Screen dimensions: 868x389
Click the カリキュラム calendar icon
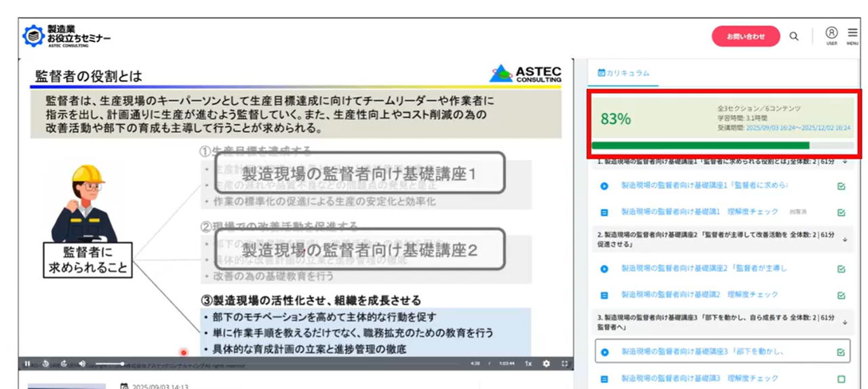click(x=601, y=73)
